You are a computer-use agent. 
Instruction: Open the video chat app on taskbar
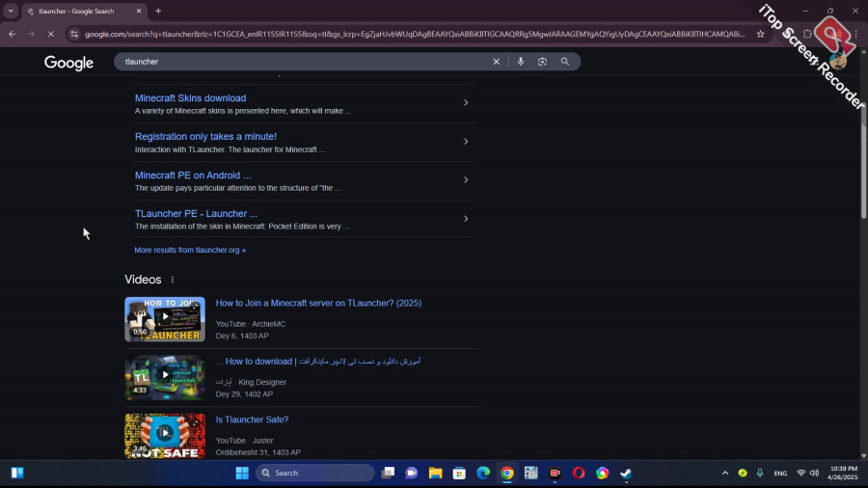pyautogui.click(x=412, y=474)
